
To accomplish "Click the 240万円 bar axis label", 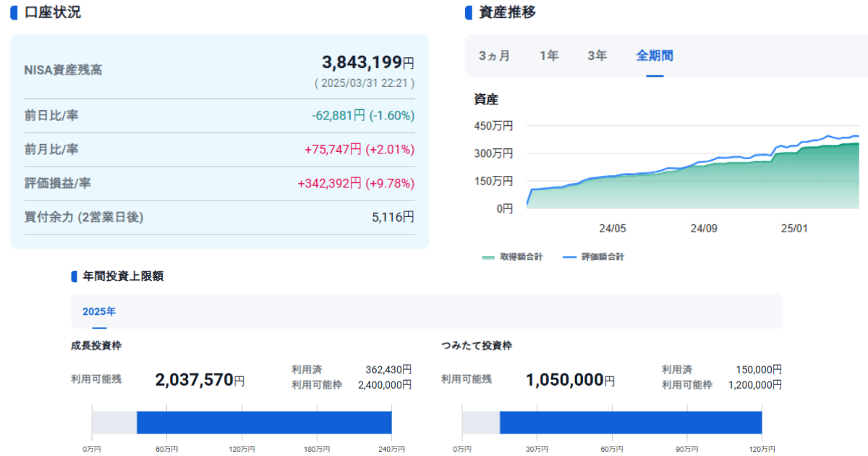I will (392, 449).
